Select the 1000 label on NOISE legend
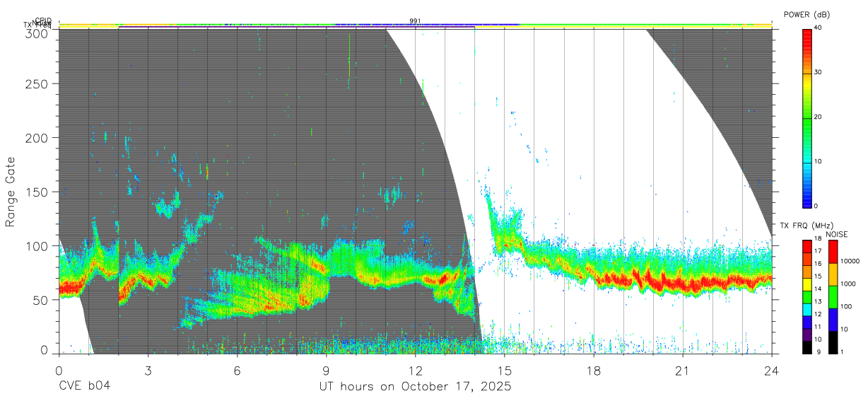Viewport: 868px width, 401px height. (848, 284)
